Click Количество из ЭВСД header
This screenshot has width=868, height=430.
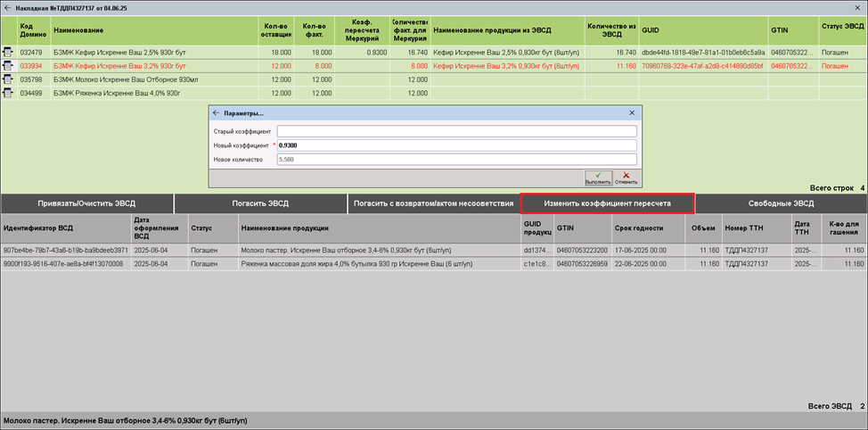(611, 30)
